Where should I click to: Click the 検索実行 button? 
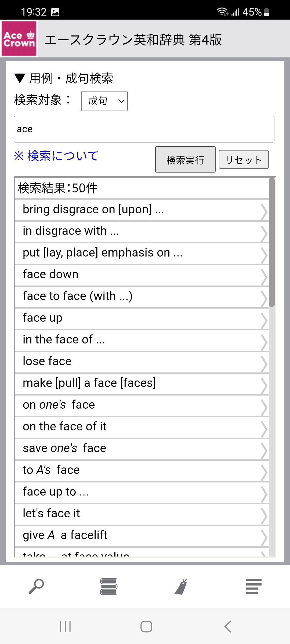click(x=185, y=160)
